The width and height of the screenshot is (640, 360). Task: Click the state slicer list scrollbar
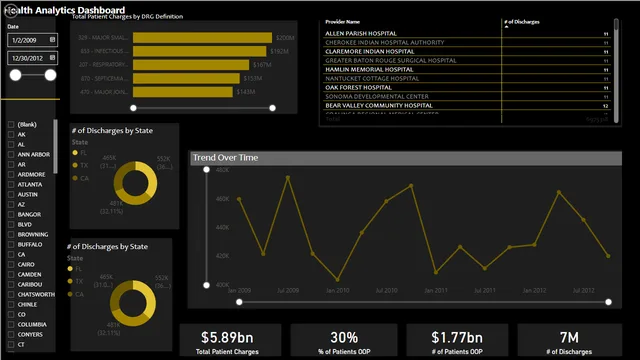pyautogui.click(x=56, y=146)
